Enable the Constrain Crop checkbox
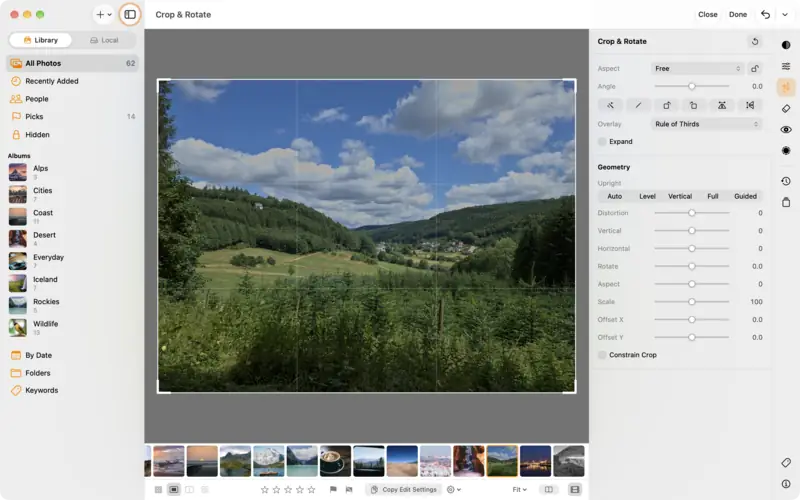The height and width of the screenshot is (500, 800). point(603,355)
